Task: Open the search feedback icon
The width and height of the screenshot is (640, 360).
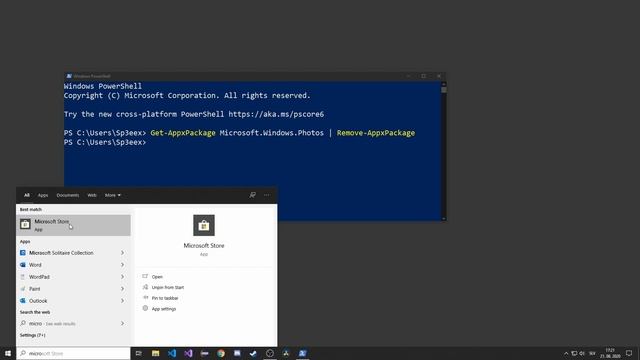Action: pyautogui.click(x=253, y=195)
